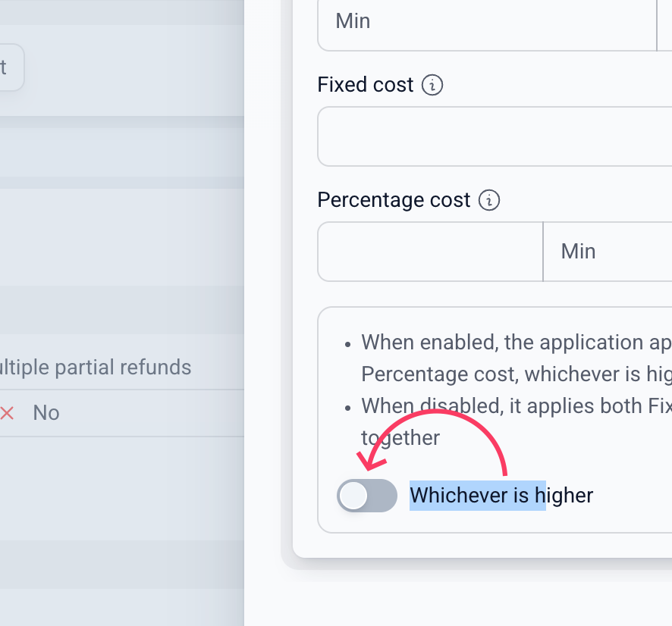Focus the empty Percentage cost value field
The height and width of the screenshot is (626, 672).
tap(430, 252)
